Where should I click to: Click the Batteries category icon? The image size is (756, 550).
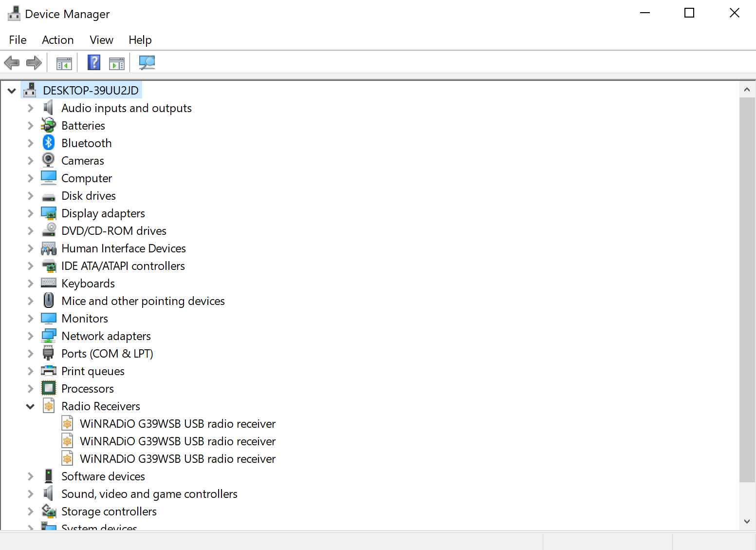pos(48,125)
